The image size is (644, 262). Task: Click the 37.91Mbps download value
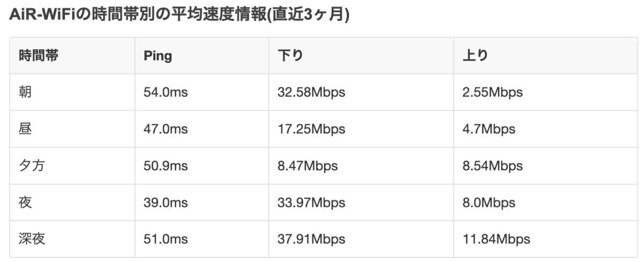point(311,239)
